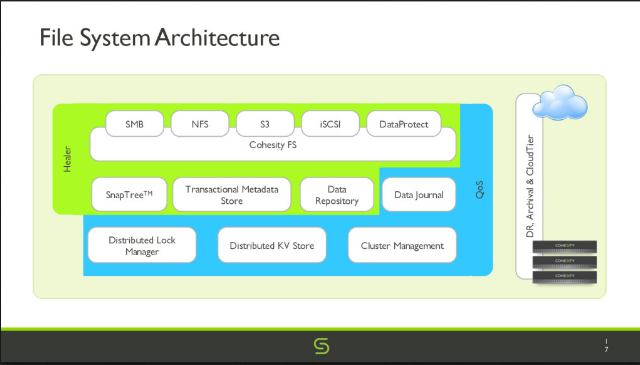Click the green Cohesity logo in footer
The width and height of the screenshot is (640, 365).
pyautogui.click(x=322, y=346)
